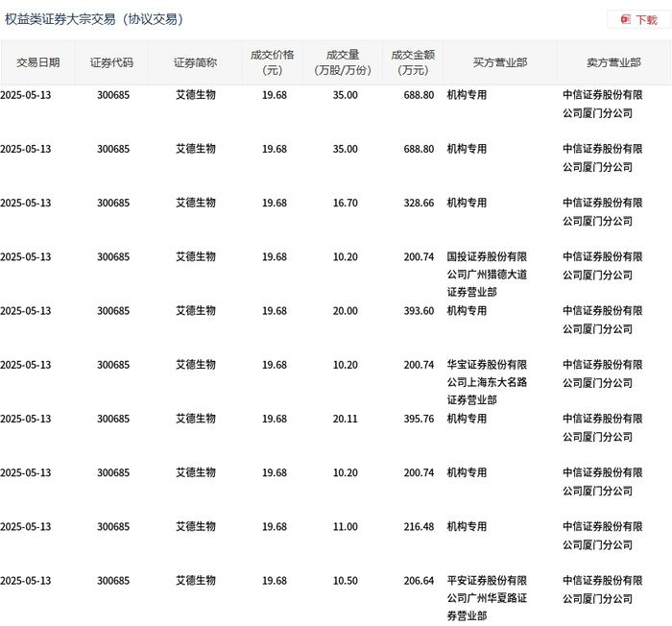The height and width of the screenshot is (626, 672).
Task: Click 机构专用 in the 393.60 row
Action: coord(467,311)
